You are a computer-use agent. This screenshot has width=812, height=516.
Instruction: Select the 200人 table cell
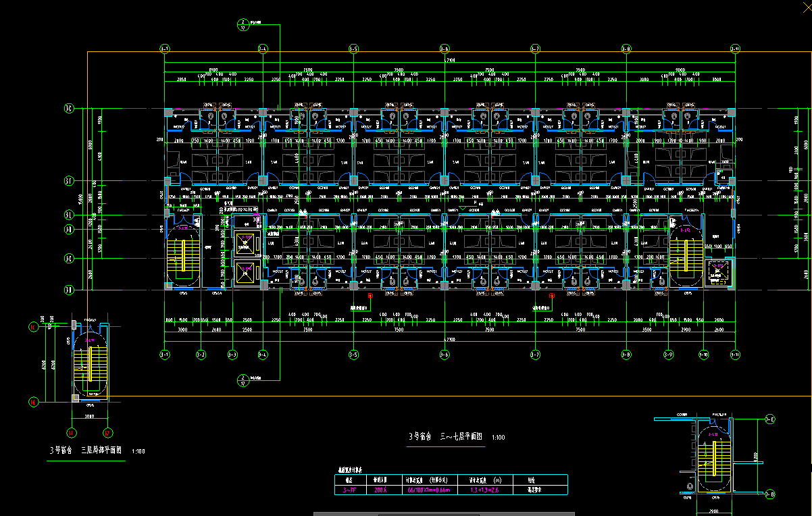coord(381,490)
